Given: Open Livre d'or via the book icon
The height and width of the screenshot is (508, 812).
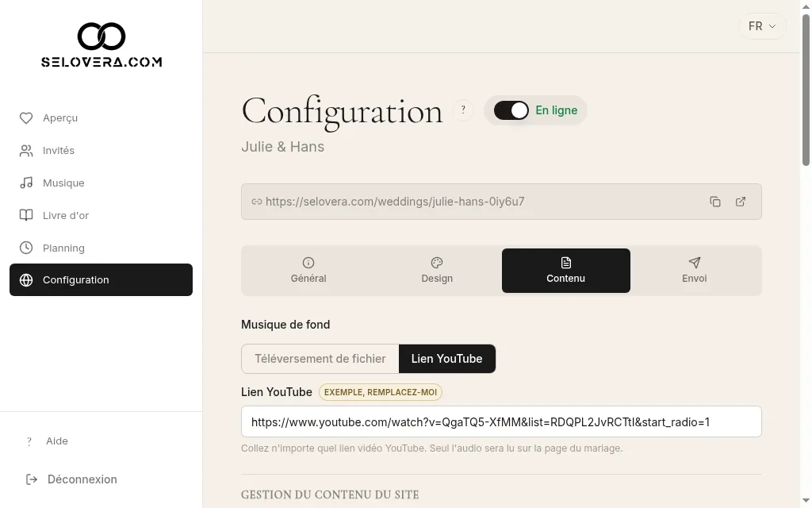Looking at the screenshot, I should pos(26,215).
